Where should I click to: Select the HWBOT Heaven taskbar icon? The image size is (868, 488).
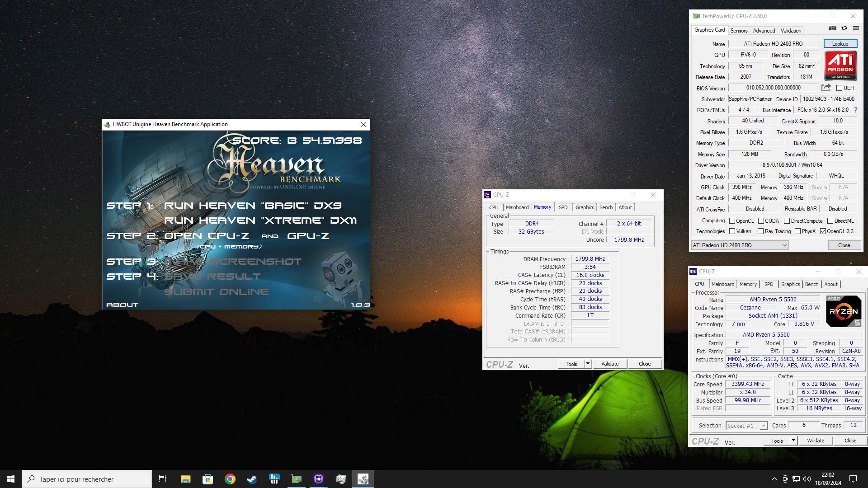(363, 479)
